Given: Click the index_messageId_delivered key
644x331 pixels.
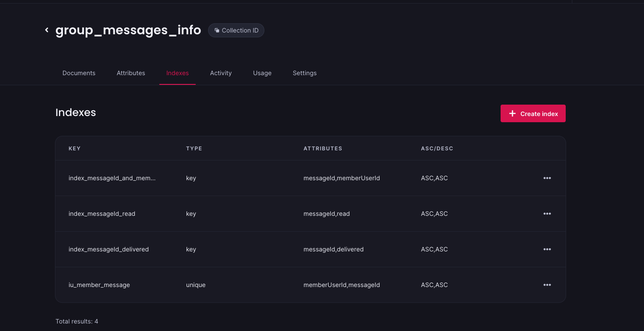Looking at the screenshot, I should (109, 249).
